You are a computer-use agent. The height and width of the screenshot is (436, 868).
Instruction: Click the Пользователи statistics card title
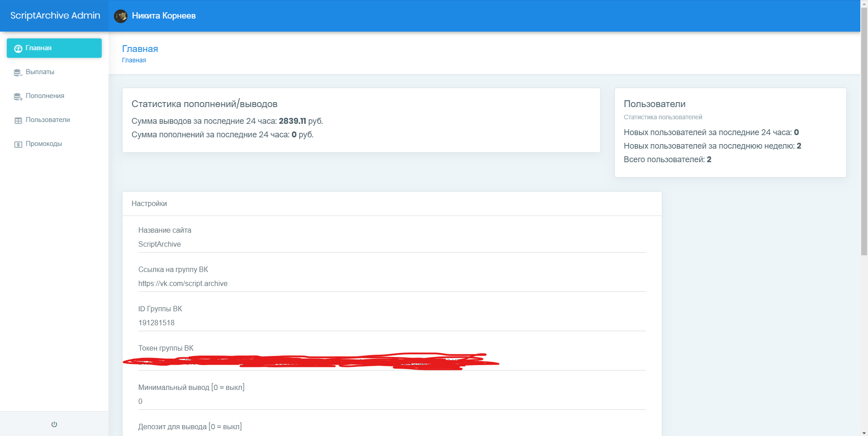(x=654, y=104)
